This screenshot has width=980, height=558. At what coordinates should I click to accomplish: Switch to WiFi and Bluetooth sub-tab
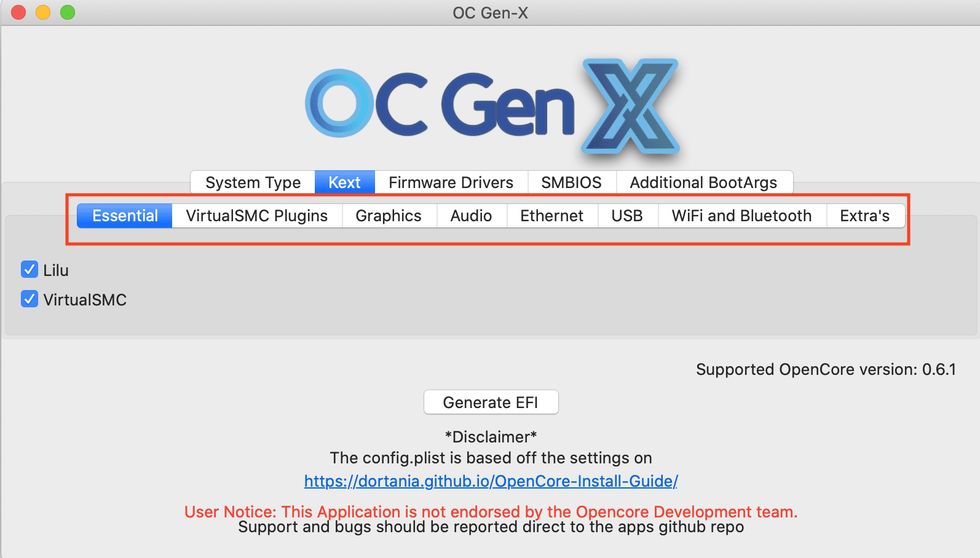pyautogui.click(x=742, y=216)
